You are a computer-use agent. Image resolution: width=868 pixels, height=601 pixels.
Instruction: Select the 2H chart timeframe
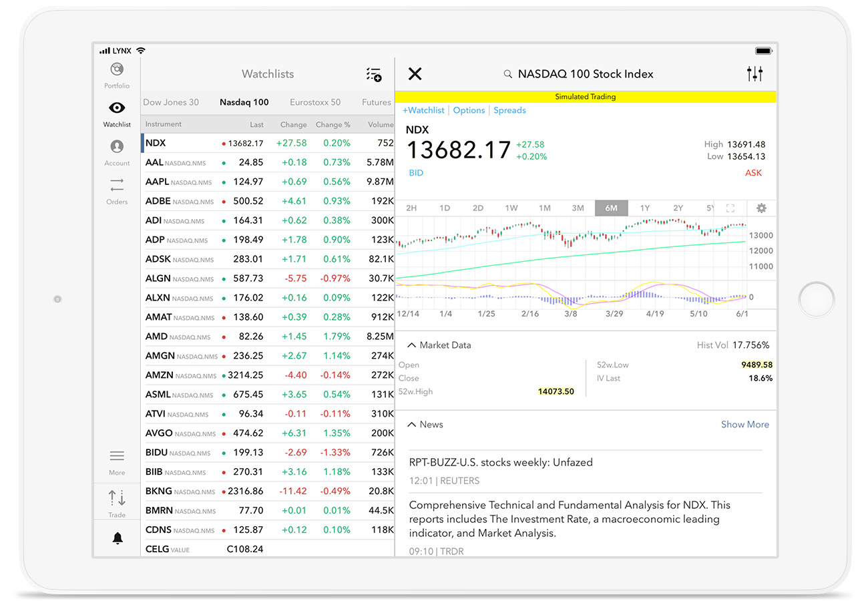(x=411, y=208)
